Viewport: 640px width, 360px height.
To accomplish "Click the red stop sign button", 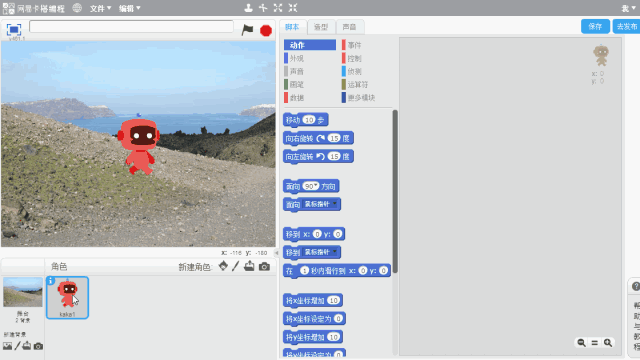I will pyautogui.click(x=266, y=30).
